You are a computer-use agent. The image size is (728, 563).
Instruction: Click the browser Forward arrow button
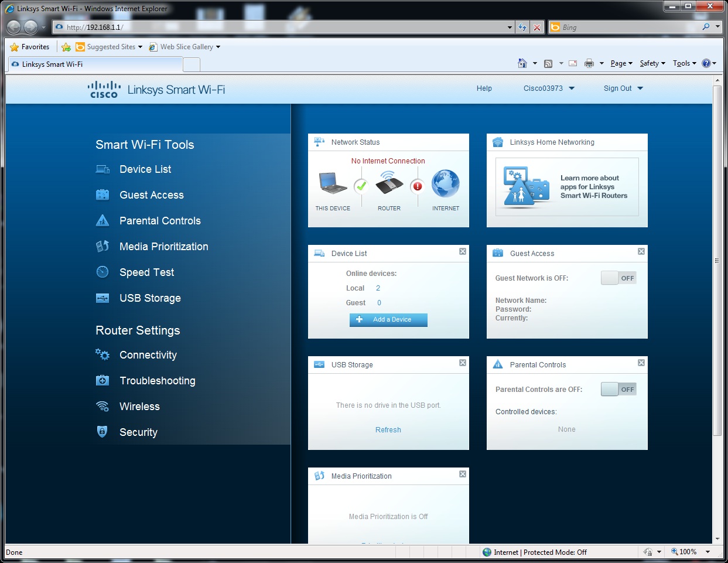click(x=30, y=27)
